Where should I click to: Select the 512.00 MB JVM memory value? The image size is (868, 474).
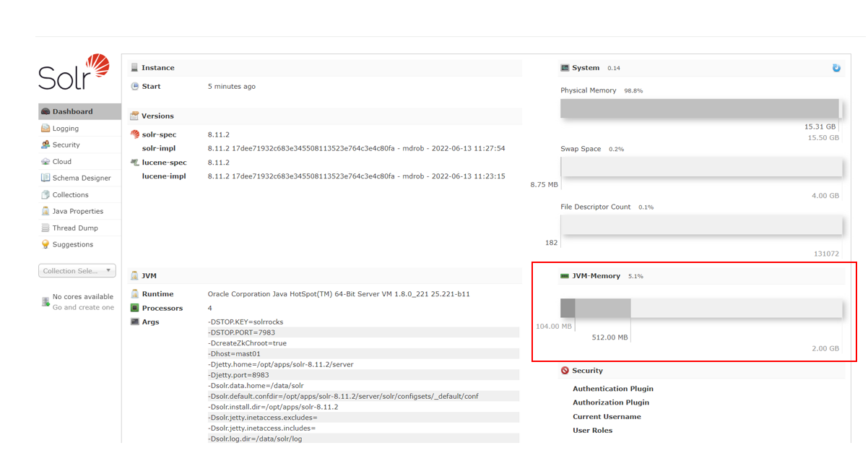[610, 337]
